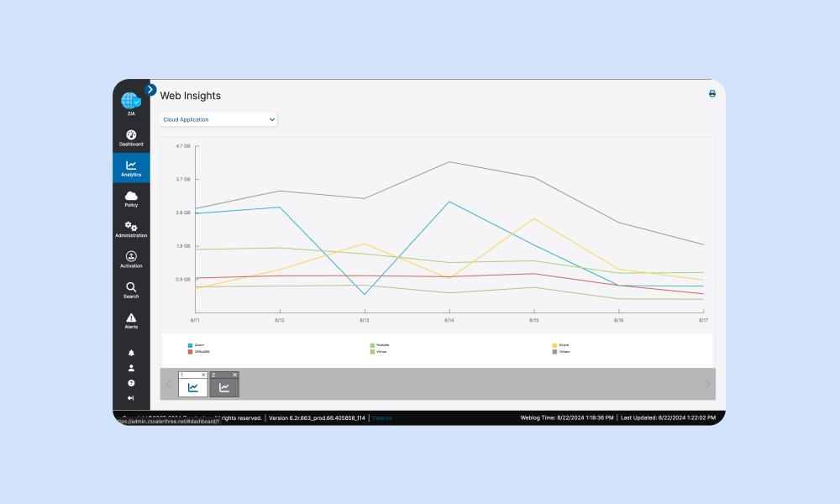Click the Search magnifier in sidebar

(131, 290)
